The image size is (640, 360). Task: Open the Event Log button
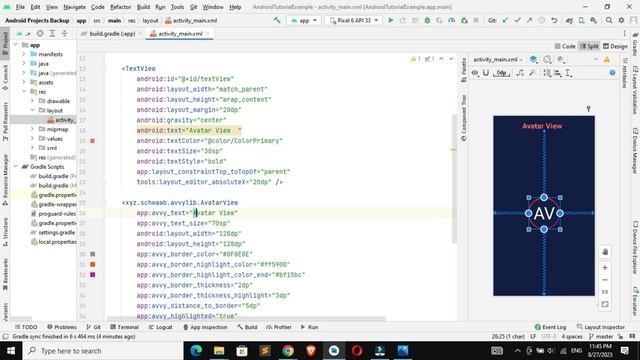click(x=550, y=327)
